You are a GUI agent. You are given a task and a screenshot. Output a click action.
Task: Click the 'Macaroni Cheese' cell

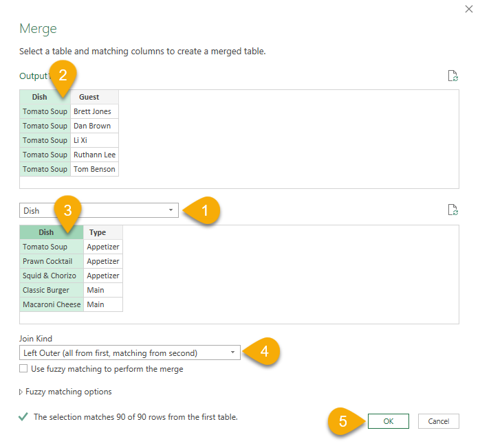52,304
